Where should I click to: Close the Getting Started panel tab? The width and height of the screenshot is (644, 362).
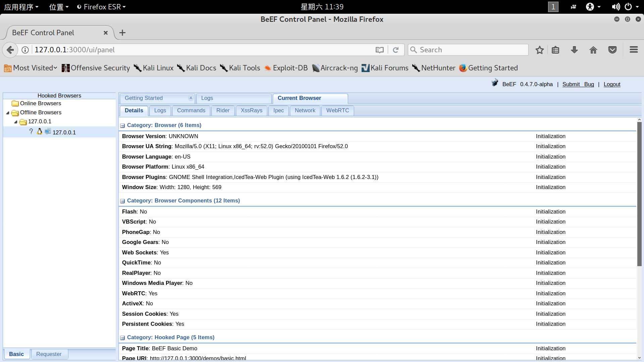tap(191, 98)
